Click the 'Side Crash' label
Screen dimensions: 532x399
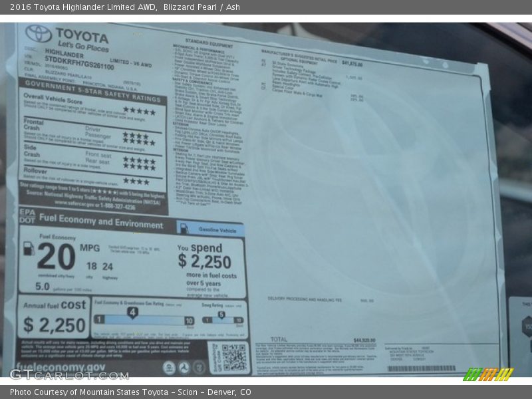(31, 151)
